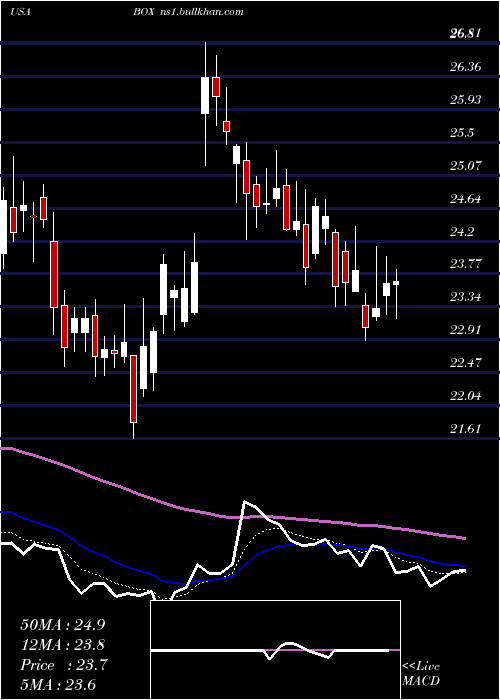Click the 22.47 price axis label
500x700 pixels.
(x=466, y=363)
